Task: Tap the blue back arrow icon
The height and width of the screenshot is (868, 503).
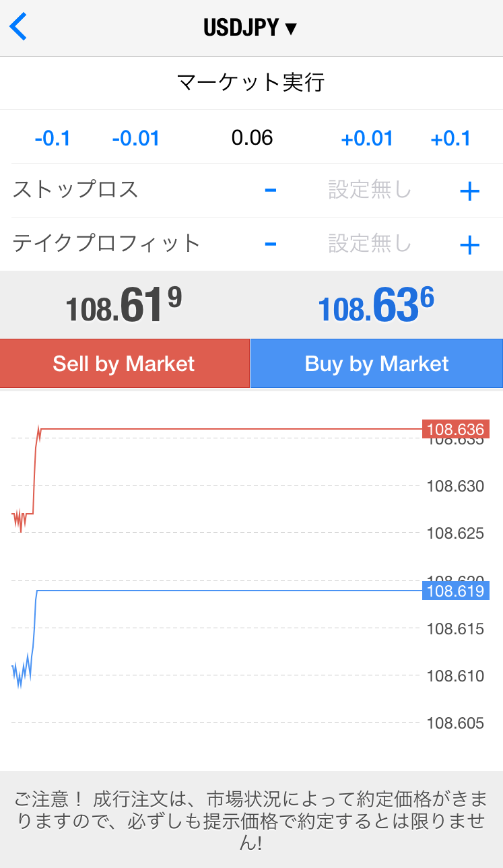Action: pyautogui.click(x=18, y=28)
